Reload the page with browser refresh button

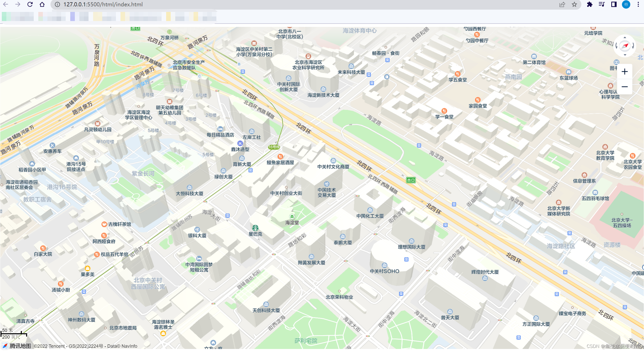pyautogui.click(x=30, y=5)
